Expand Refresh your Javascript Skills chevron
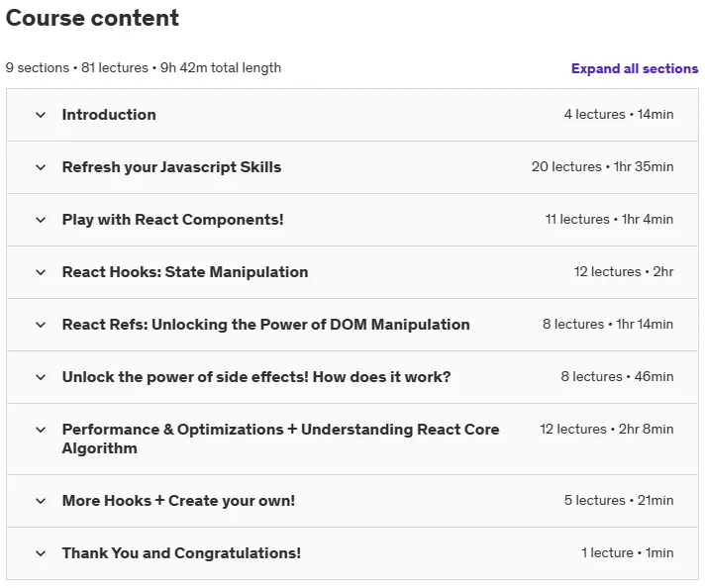 coord(41,167)
